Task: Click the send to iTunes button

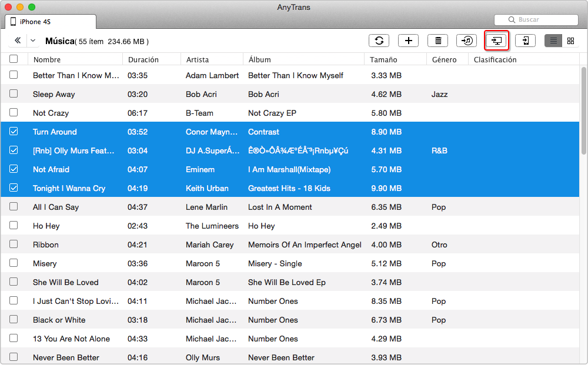Action: pos(466,41)
